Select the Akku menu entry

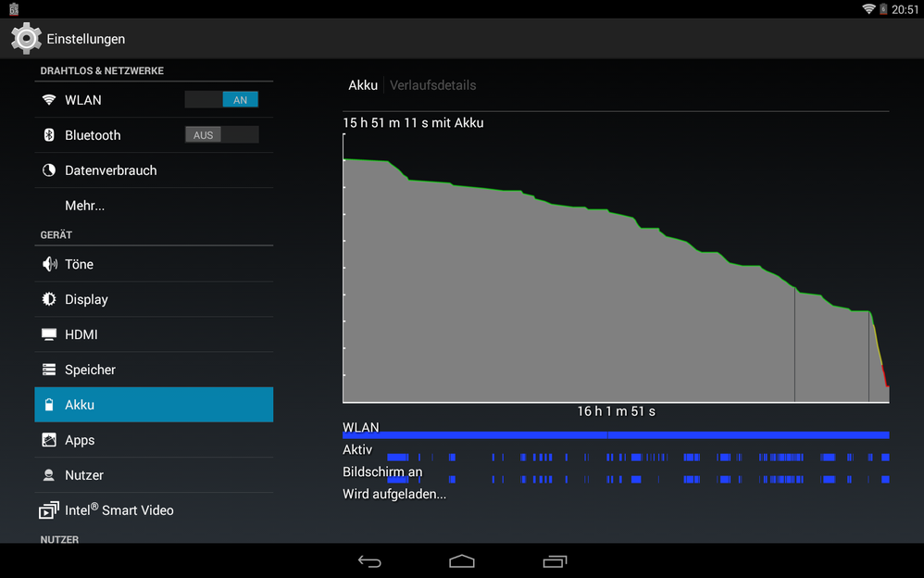pos(154,405)
